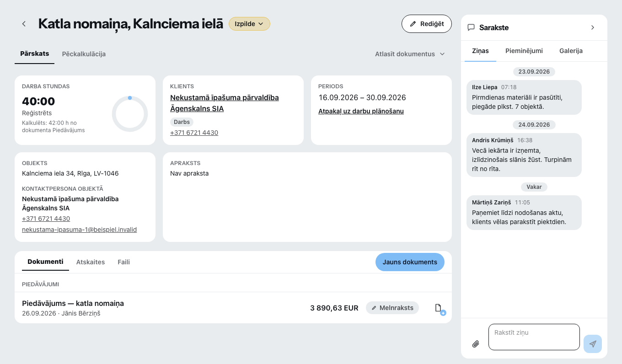The width and height of the screenshot is (622, 364).
Task: Click the 24.09.2026 date separator
Action: 534,125
